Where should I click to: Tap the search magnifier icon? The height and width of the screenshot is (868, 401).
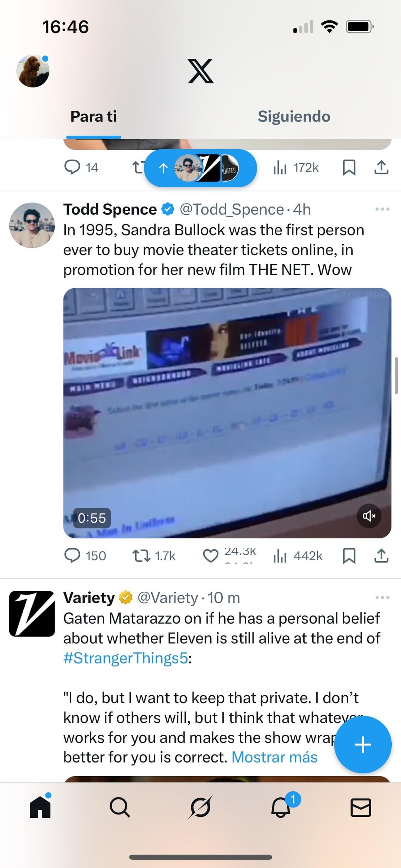point(120,807)
